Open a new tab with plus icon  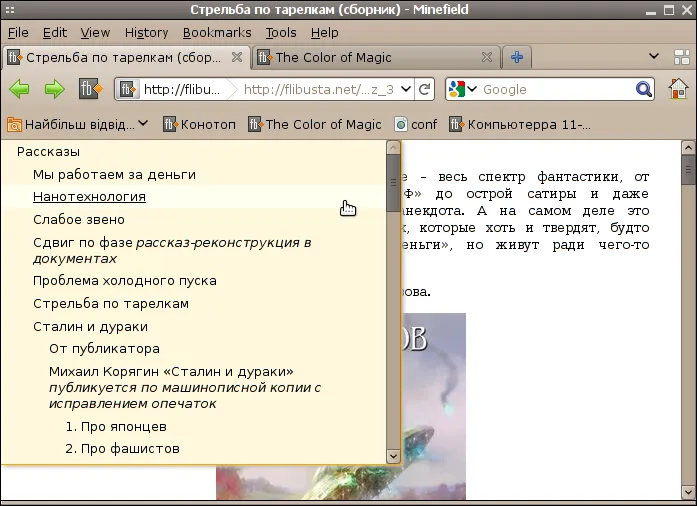[x=517, y=57]
